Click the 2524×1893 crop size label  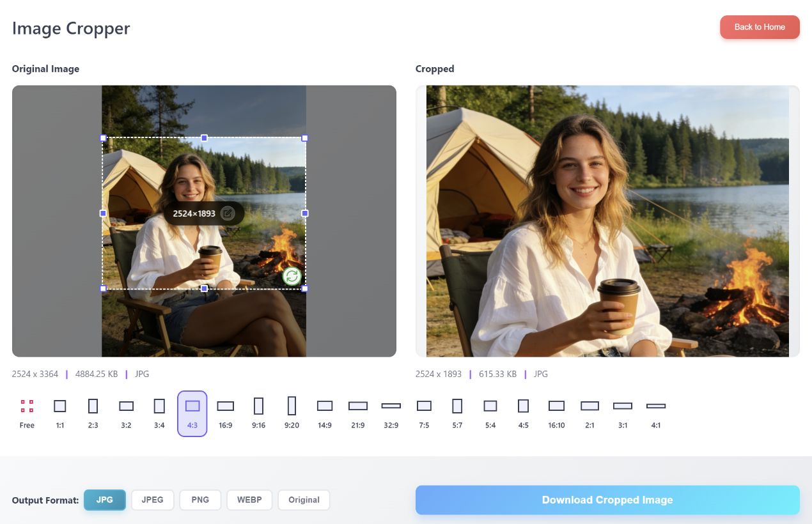click(x=194, y=213)
